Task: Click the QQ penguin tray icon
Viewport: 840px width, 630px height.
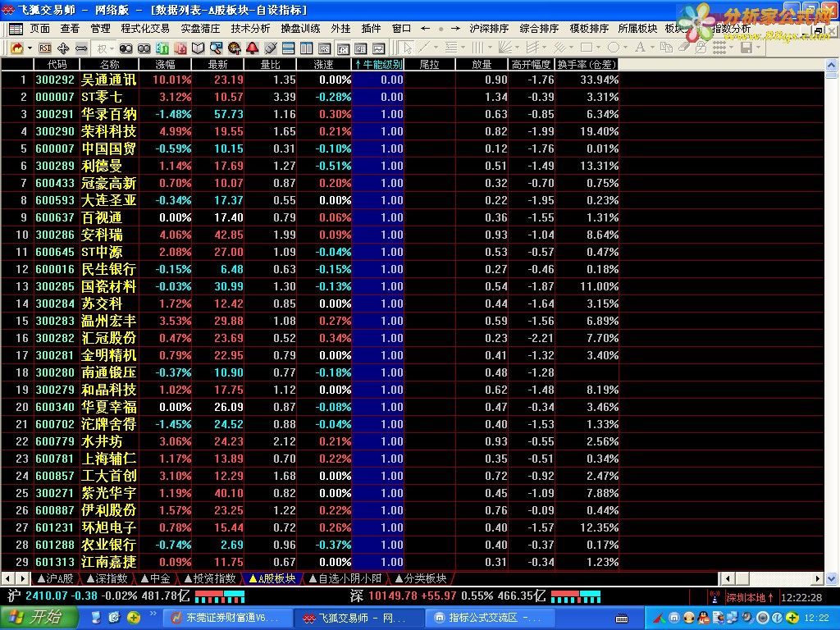Action: point(703,618)
